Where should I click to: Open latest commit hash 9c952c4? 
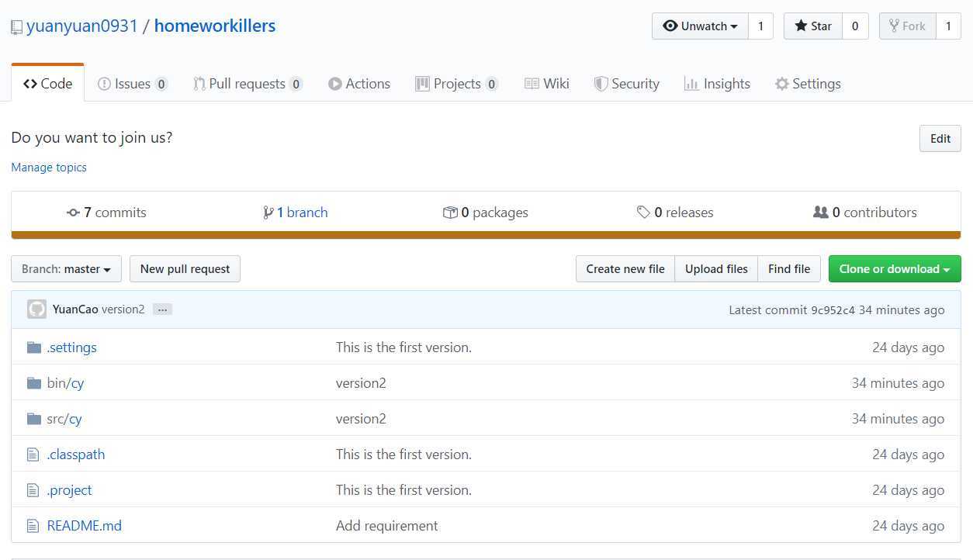[x=833, y=310]
